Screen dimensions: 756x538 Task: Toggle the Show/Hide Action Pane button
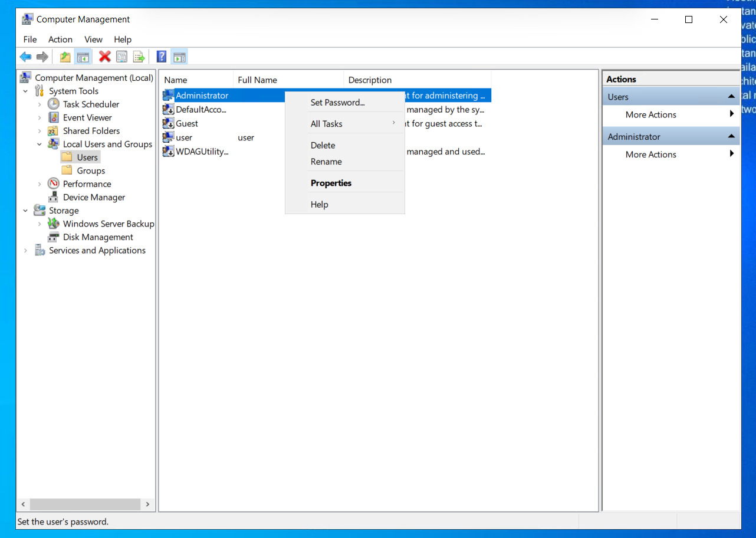pyautogui.click(x=180, y=57)
